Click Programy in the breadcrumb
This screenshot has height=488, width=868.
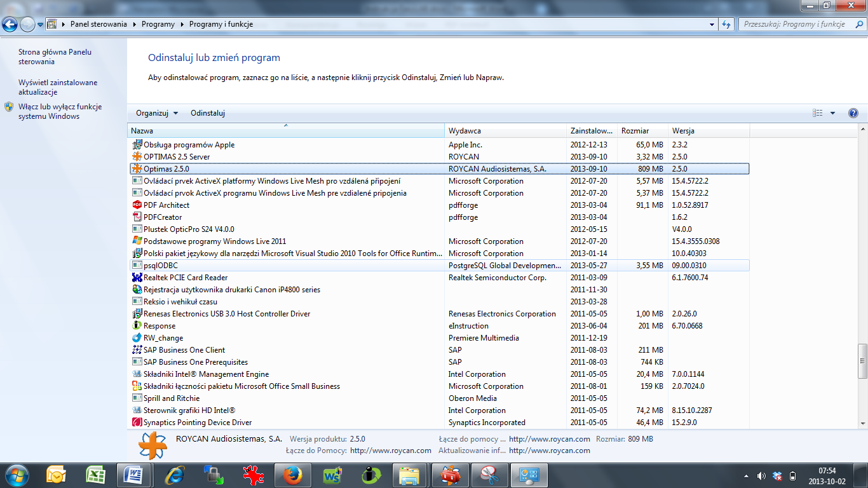coord(158,24)
